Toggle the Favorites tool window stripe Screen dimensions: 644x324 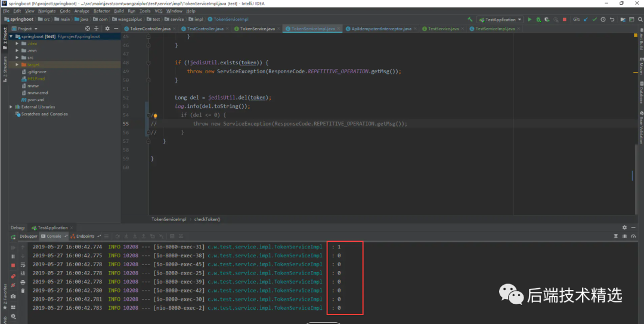pyautogui.click(x=5, y=295)
